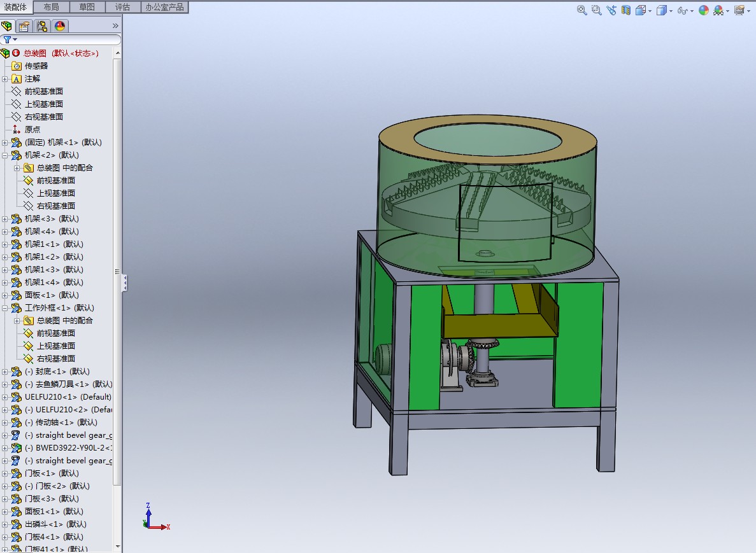The height and width of the screenshot is (553, 756).
Task: Switch to the 评估 tab
Action: 122,7
